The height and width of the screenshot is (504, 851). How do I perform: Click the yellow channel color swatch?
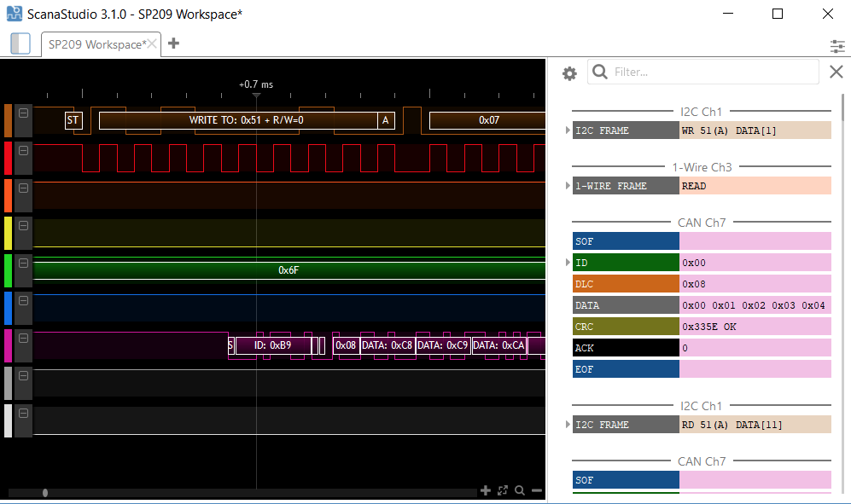[x=9, y=233]
